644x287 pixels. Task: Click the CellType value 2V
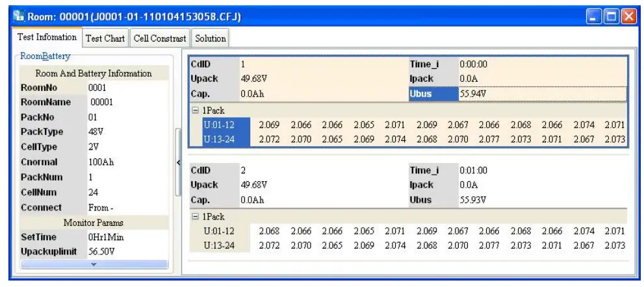coord(93,147)
